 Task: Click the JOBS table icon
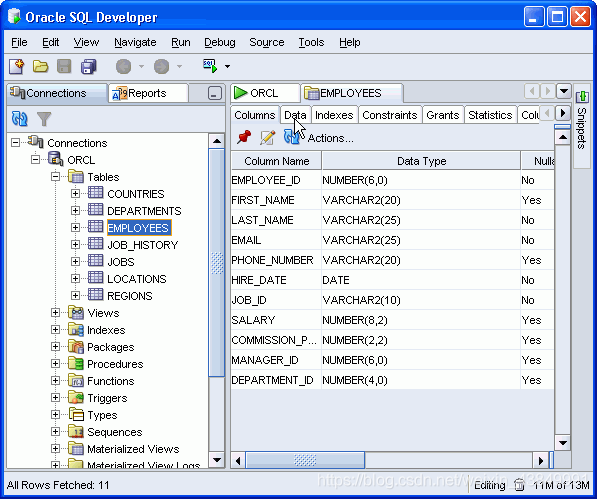pyautogui.click(x=95, y=261)
